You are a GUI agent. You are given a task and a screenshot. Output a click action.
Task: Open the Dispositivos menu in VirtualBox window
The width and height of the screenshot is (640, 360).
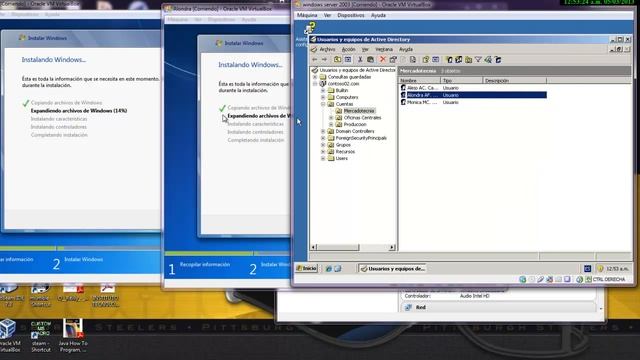pyautogui.click(x=351, y=15)
